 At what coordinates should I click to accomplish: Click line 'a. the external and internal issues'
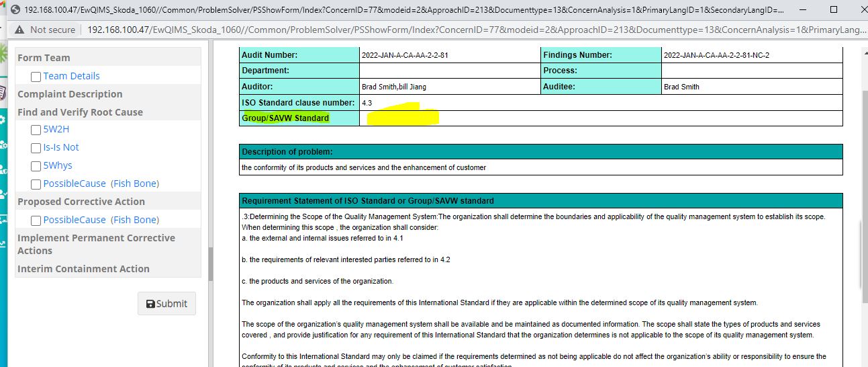pos(322,238)
